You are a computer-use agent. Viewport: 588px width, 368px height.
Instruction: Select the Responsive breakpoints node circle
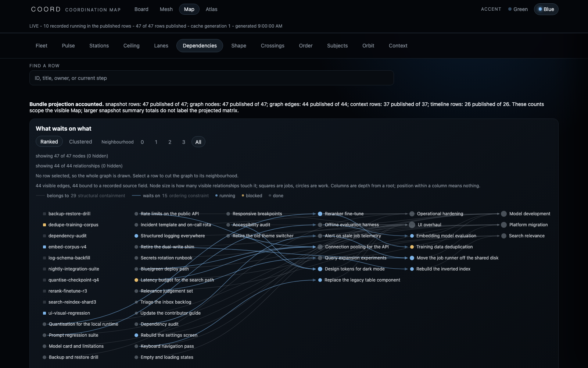point(228,214)
